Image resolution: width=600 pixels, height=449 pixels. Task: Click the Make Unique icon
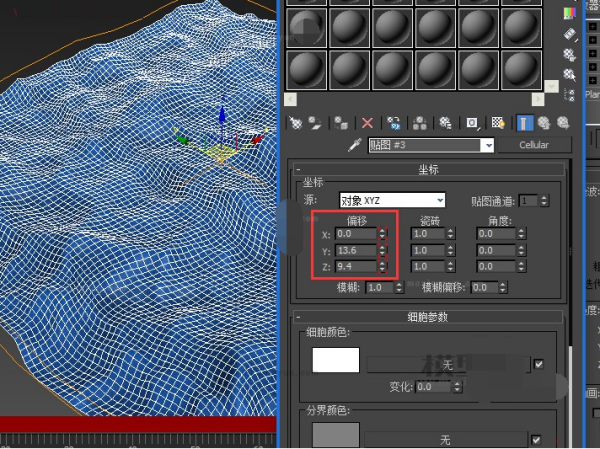tap(419, 123)
